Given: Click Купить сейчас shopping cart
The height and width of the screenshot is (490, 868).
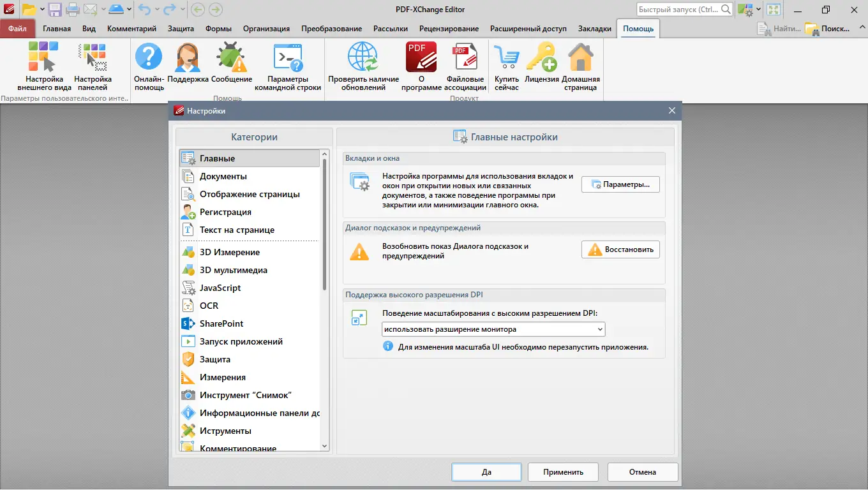Looking at the screenshot, I should 507,66.
